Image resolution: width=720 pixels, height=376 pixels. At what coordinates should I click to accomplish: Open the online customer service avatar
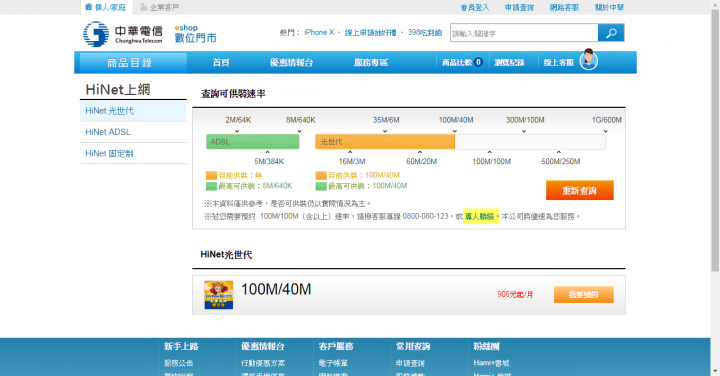[x=588, y=60]
